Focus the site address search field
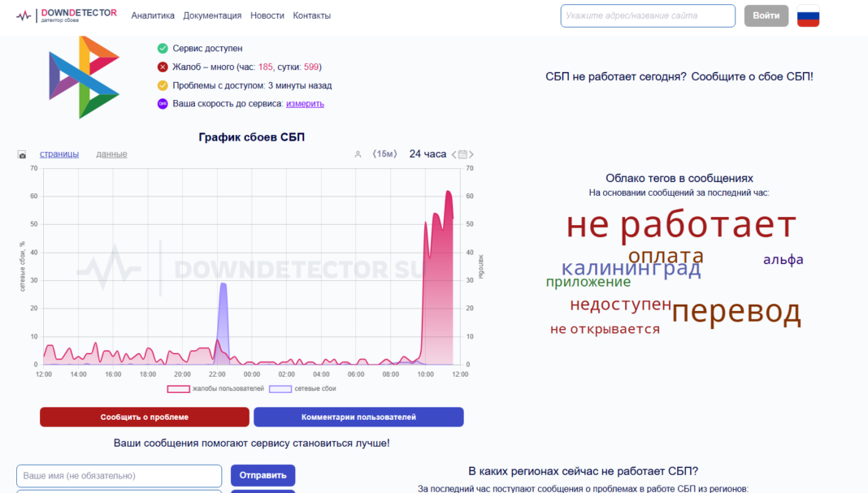The height and width of the screenshot is (493, 868). pos(647,15)
